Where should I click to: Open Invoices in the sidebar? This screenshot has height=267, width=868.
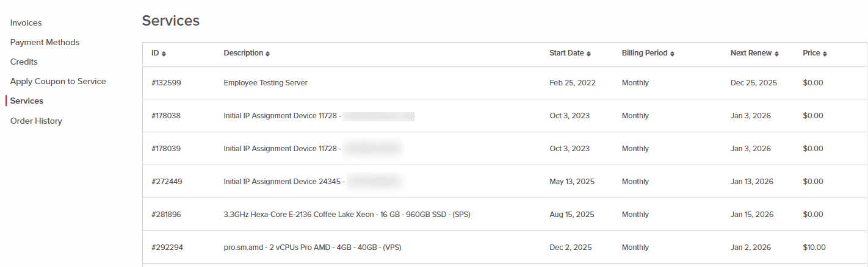click(26, 23)
